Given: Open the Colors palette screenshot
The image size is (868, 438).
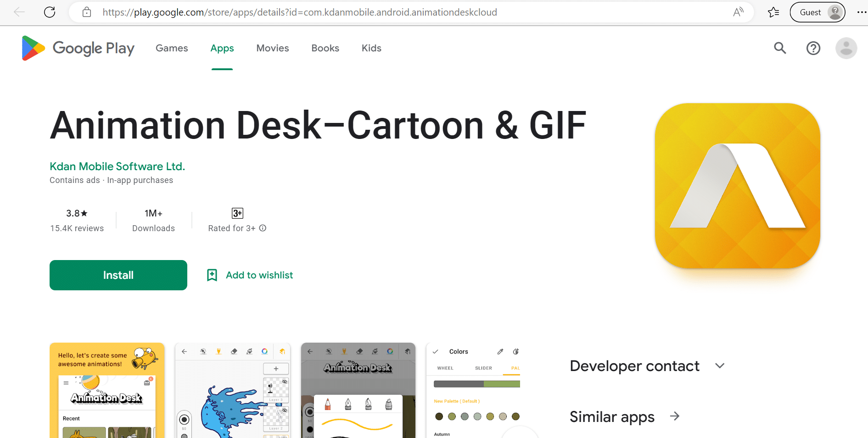Looking at the screenshot, I should 473,390.
